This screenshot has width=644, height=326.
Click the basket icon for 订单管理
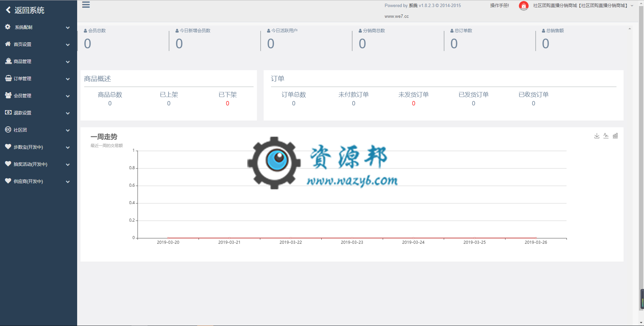pyautogui.click(x=8, y=78)
